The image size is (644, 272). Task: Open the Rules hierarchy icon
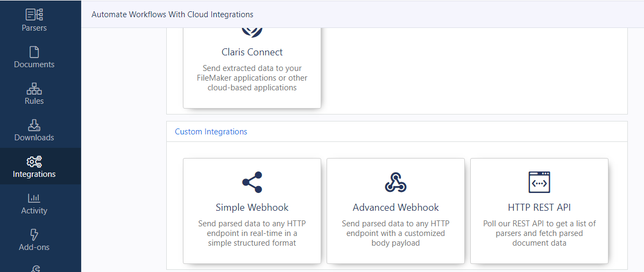coord(34,89)
